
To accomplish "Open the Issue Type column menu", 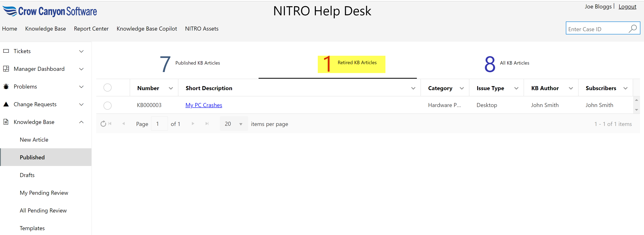I will tap(516, 88).
